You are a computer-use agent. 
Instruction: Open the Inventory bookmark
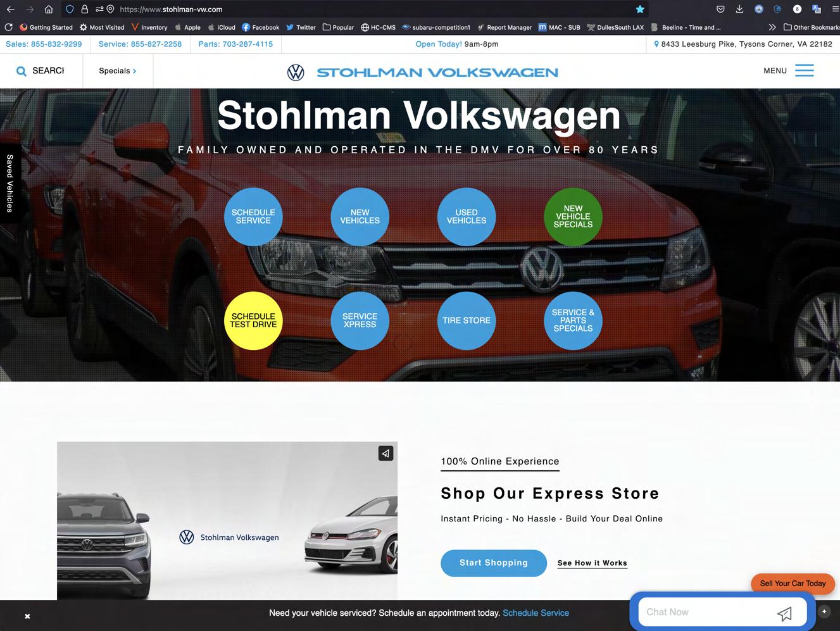click(x=149, y=27)
